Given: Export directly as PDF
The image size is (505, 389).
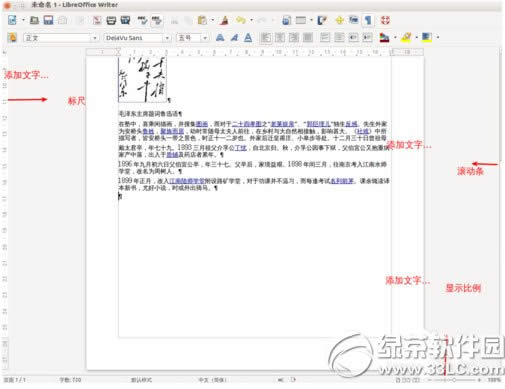Looking at the screenshot, I should pyautogui.click(x=97, y=20).
